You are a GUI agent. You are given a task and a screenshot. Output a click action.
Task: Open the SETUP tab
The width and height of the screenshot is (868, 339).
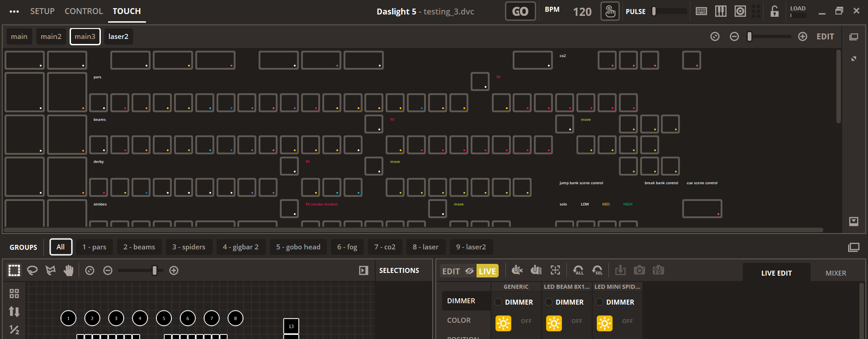42,11
